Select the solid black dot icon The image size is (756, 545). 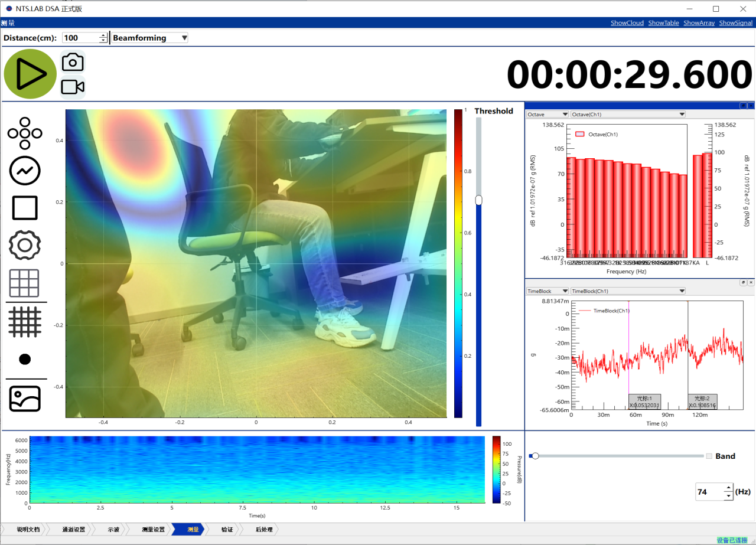point(25,359)
